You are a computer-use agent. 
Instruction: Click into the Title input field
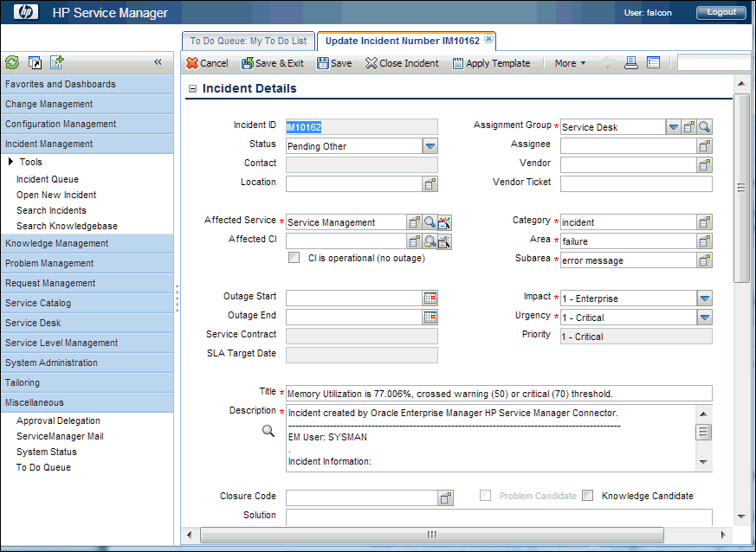pyautogui.click(x=499, y=394)
